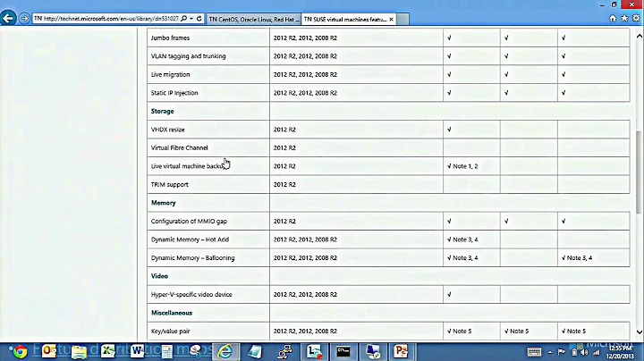This screenshot has height=361, width=644.
Task: Expand the hidden system tray icons arrow
Action: pyautogui.click(x=550, y=352)
